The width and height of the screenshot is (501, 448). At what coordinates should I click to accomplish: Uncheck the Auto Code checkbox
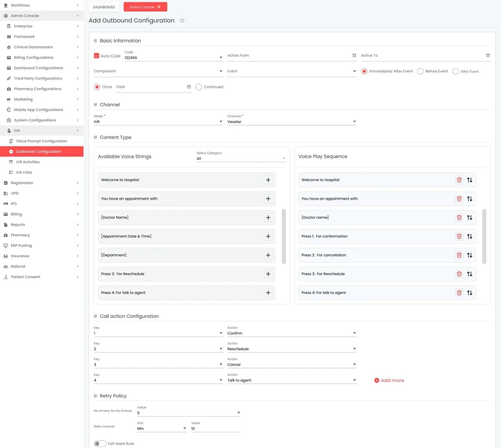97,56
